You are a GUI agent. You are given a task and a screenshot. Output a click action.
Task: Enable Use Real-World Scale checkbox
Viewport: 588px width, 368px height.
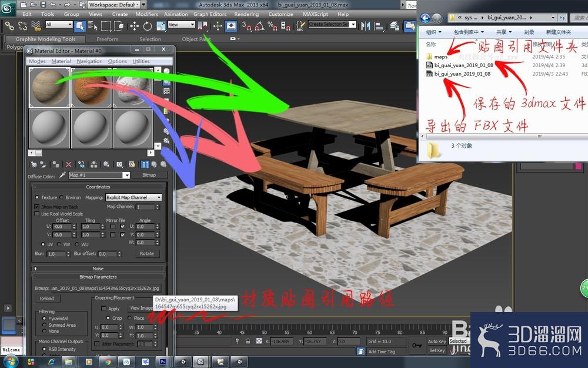[36, 214]
